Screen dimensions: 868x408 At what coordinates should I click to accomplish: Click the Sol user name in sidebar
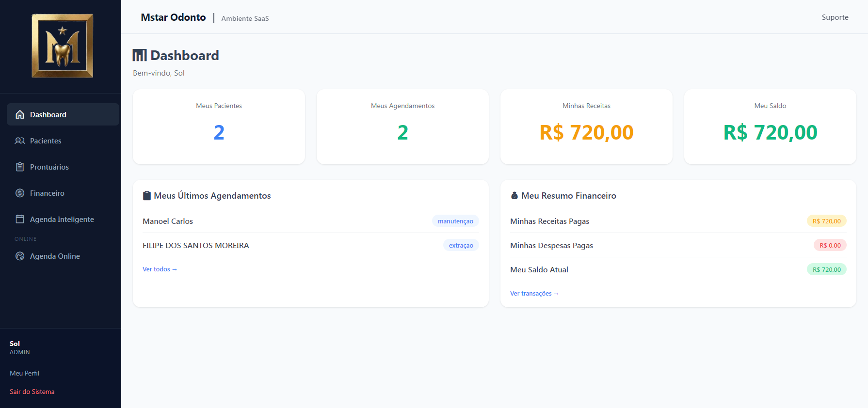click(x=15, y=344)
